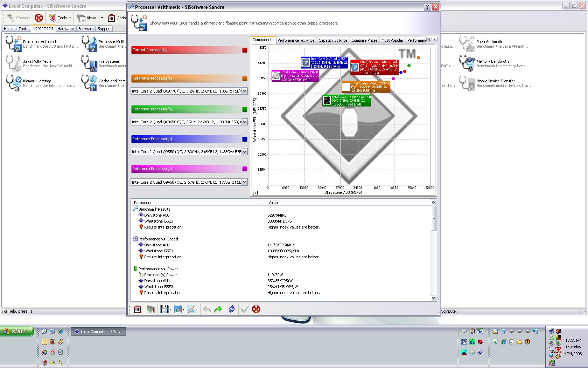Screen dimensions: 588x368
Task: Click Local Computer taskbar button
Action: [98, 332]
